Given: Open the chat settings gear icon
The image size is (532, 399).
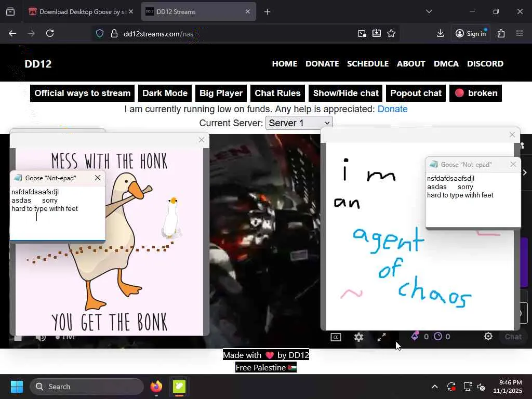Looking at the screenshot, I should tap(488, 336).
